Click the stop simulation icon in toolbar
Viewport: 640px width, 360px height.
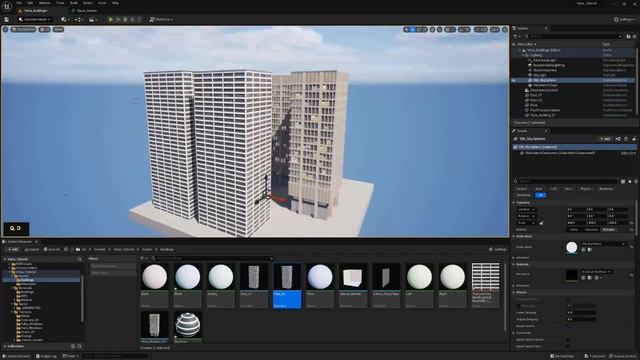click(x=125, y=19)
